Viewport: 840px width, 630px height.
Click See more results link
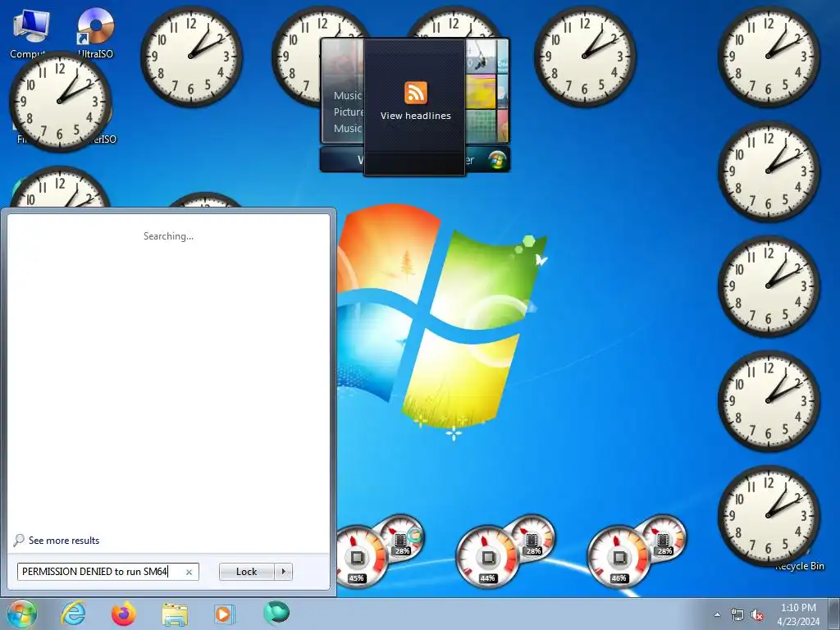(64, 541)
